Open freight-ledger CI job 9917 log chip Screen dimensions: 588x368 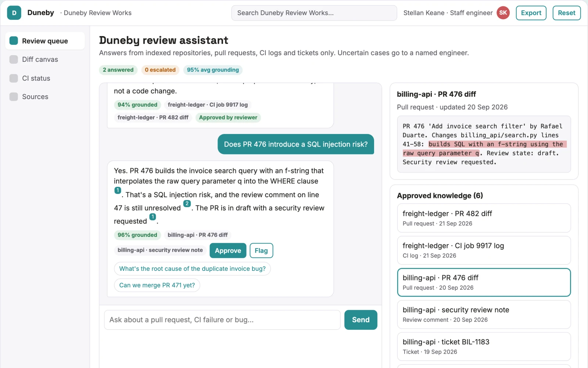(x=208, y=105)
